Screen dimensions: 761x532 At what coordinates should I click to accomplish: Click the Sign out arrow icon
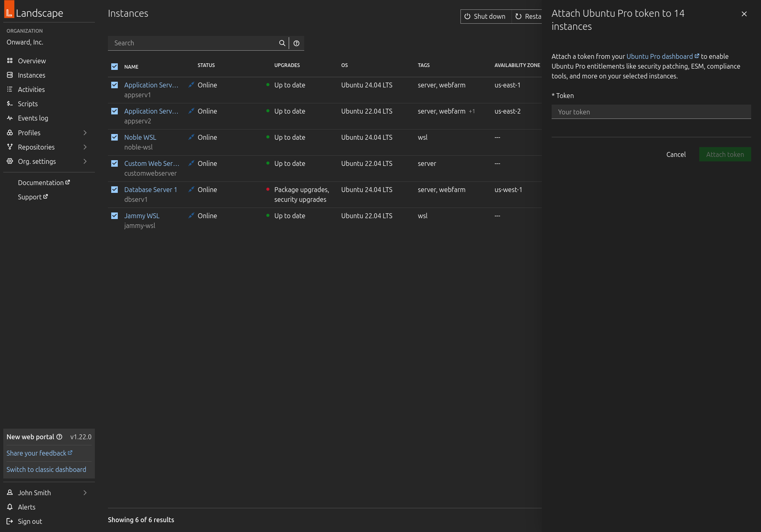10,521
